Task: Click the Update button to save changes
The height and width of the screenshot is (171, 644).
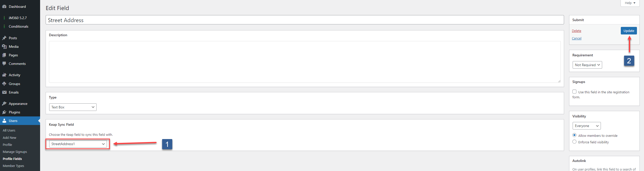Action: click(628, 30)
